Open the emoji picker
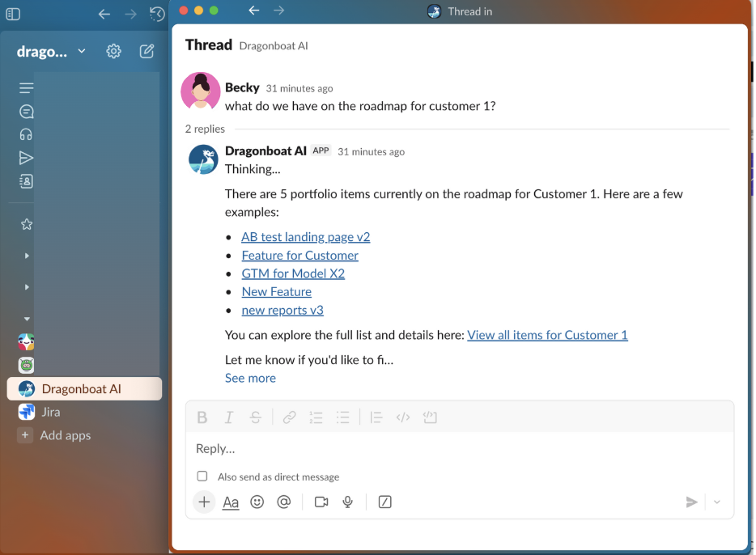This screenshot has width=756, height=555. click(x=257, y=502)
